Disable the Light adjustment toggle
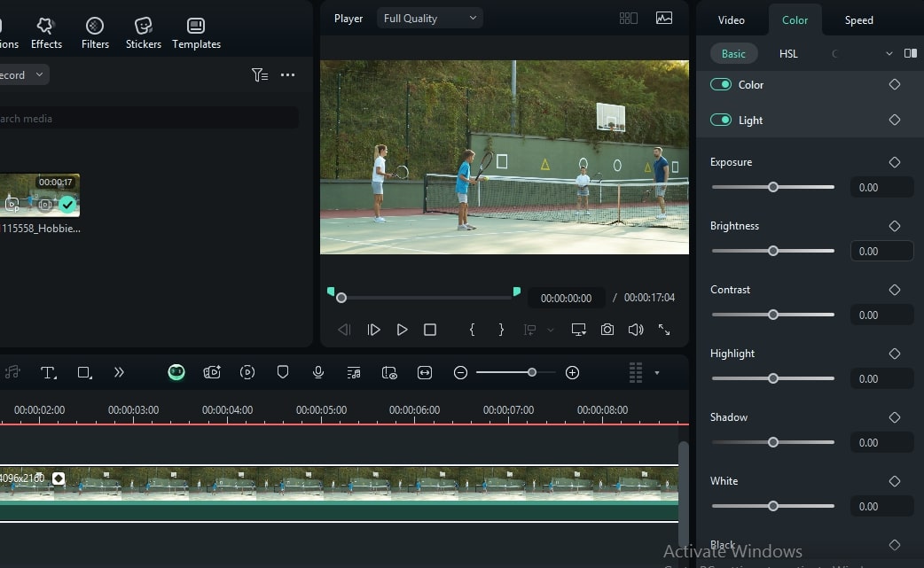 click(x=721, y=120)
